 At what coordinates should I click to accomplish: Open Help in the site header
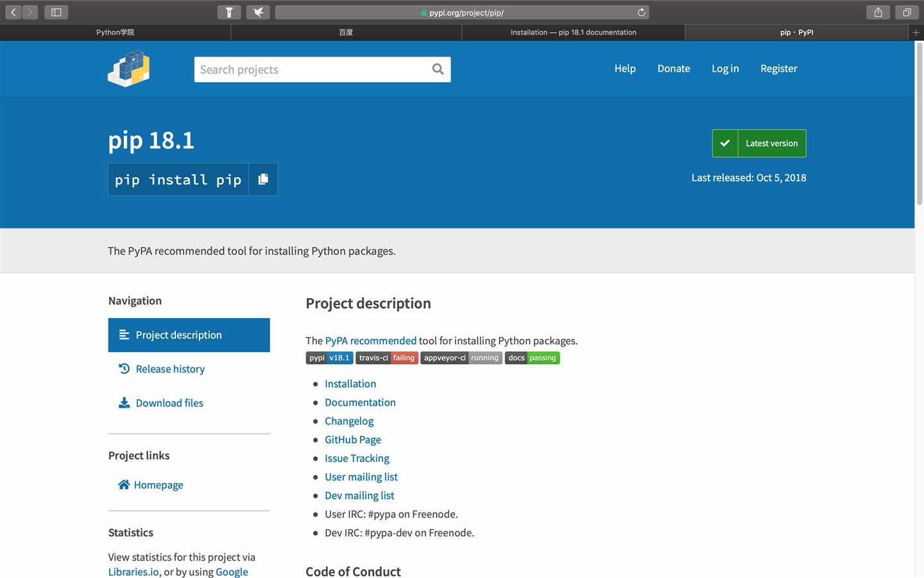[625, 68]
